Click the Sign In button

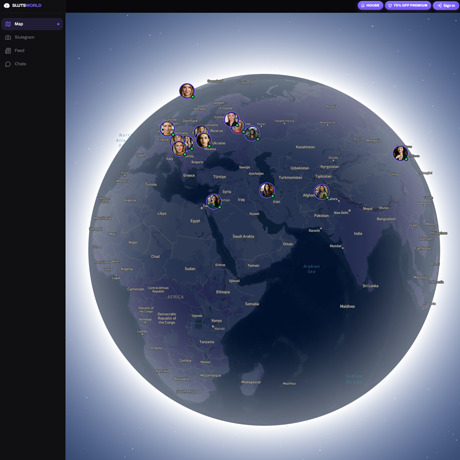[x=446, y=5]
